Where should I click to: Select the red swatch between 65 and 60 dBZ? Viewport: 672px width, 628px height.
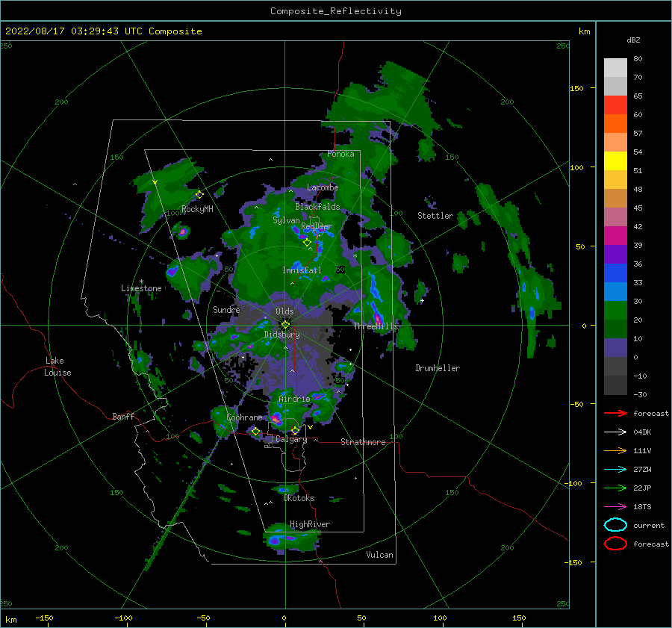tap(615, 105)
